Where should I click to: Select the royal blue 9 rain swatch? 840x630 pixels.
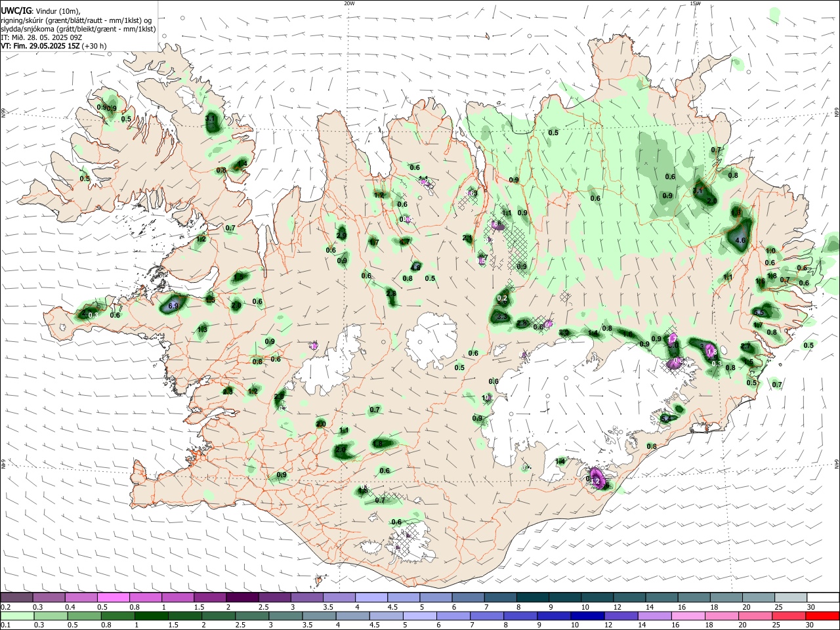pos(553,616)
